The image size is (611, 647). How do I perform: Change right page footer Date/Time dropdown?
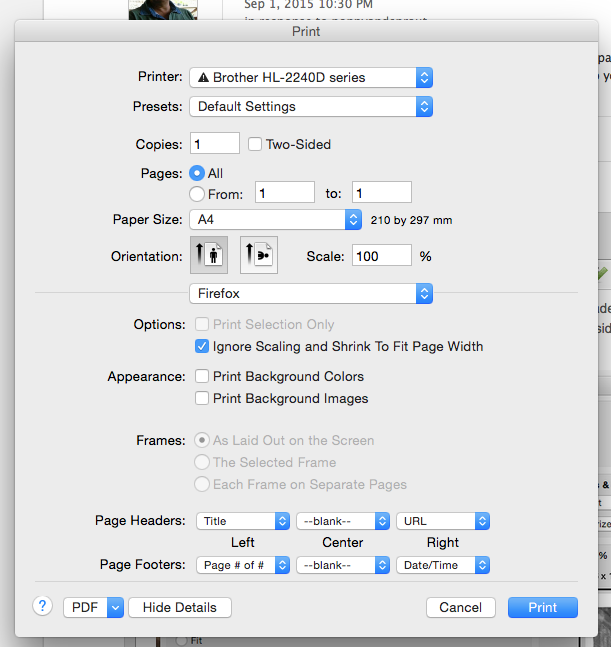442,565
